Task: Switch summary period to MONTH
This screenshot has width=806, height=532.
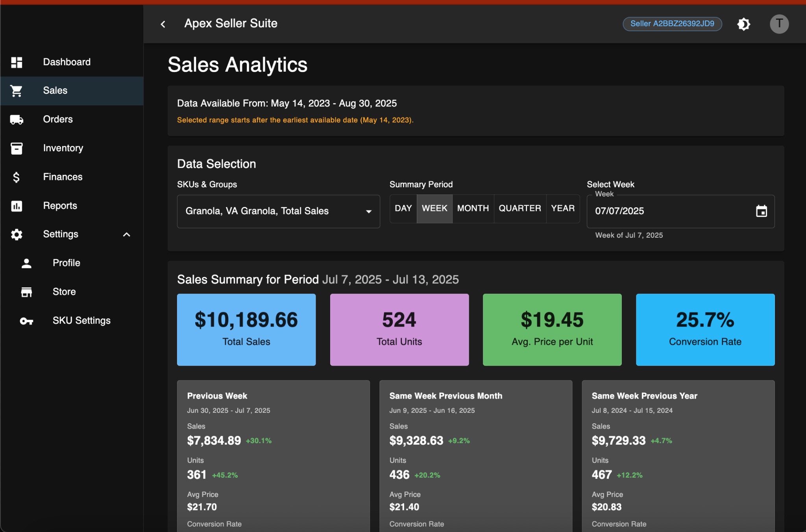Action: click(x=473, y=209)
